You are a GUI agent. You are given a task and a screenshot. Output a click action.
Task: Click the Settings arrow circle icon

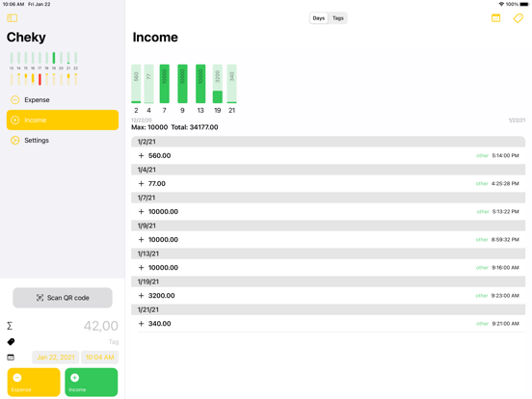click(14, 140)
